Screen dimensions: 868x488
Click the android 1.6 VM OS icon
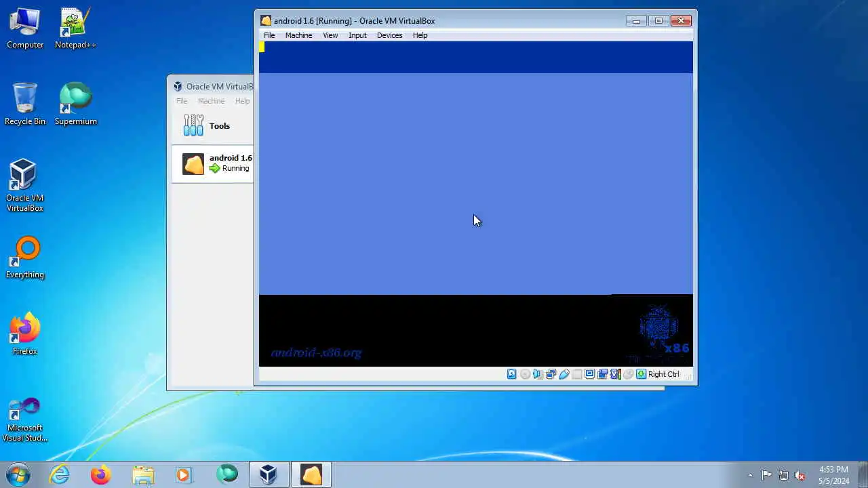click(x=193, y=163)
